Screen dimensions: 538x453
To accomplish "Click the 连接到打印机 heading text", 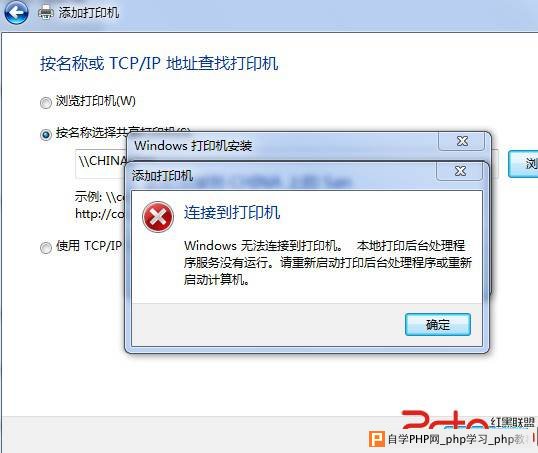I will 232,212.
